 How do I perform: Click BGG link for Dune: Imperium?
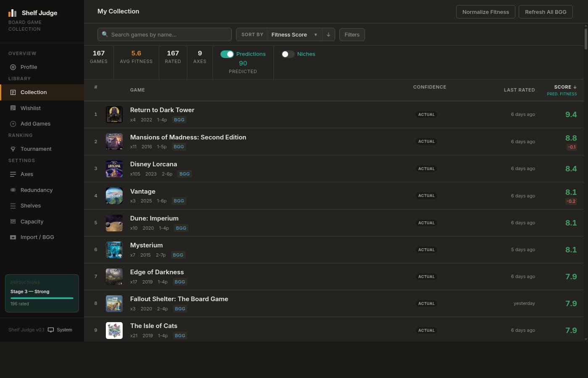coord(181,228)
